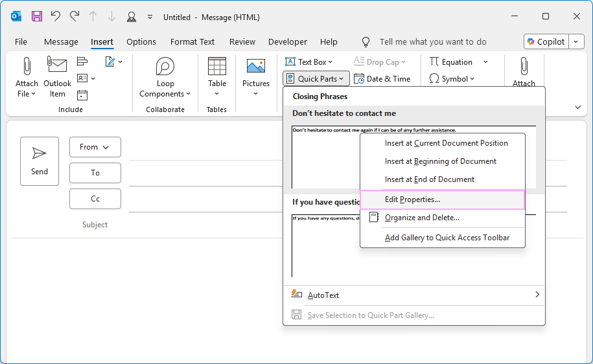Click the Text Box button
Viewport: 593px width, 364px height.
coord(308,62)
